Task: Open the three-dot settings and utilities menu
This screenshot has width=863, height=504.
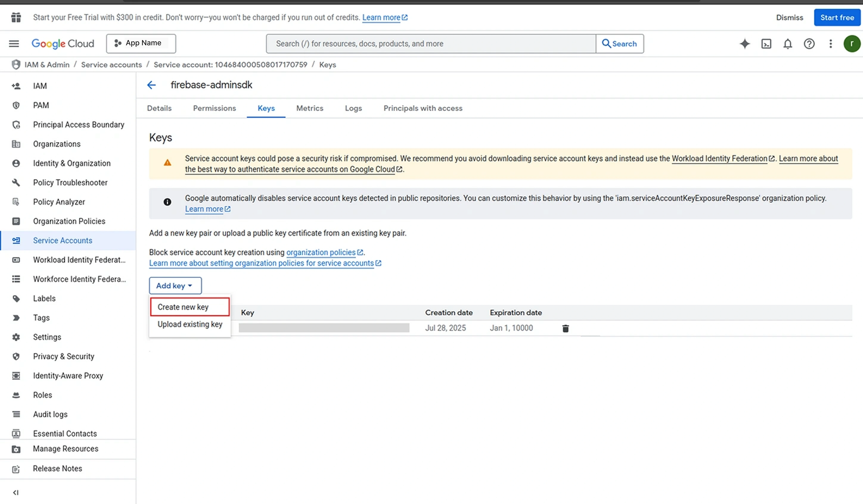Action: (x=831, y=43)
